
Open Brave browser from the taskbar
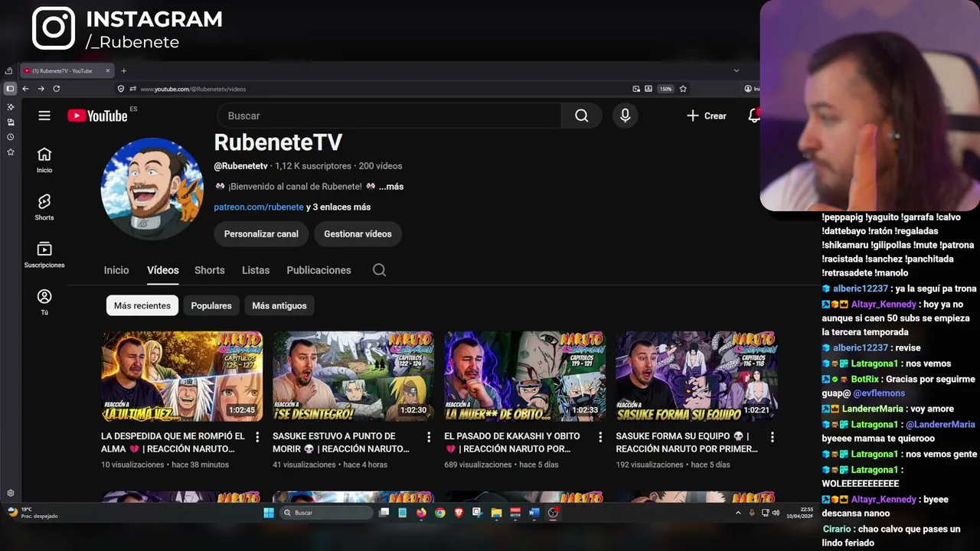tap(459, 513)
